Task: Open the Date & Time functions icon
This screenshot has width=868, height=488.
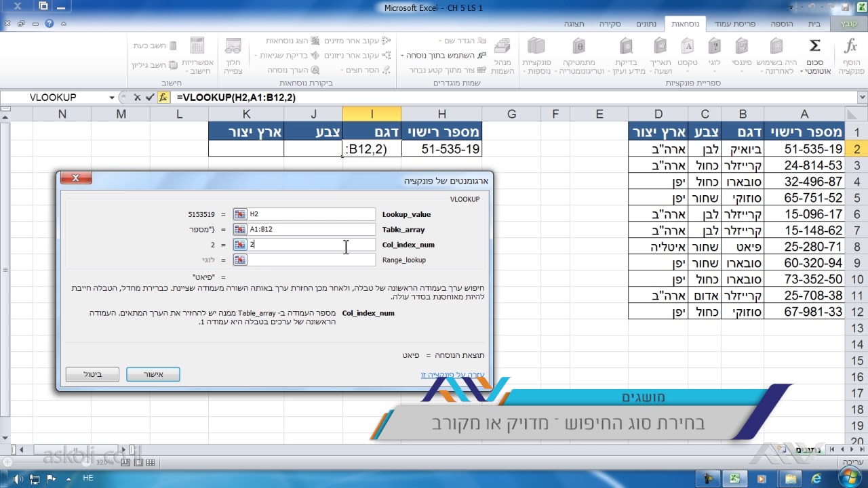Action: point(660,46)
